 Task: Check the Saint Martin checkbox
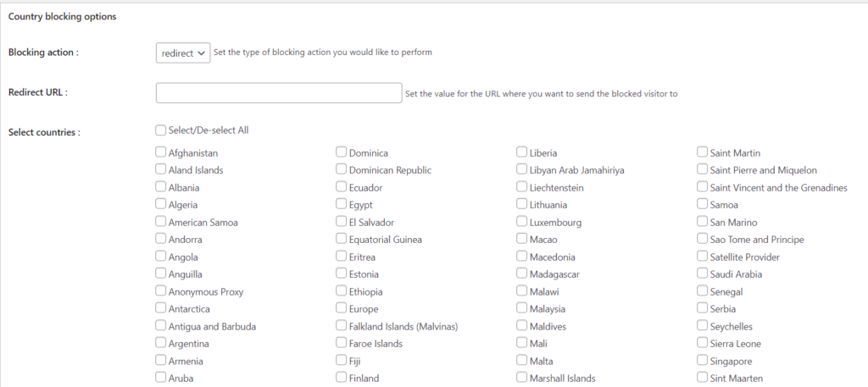[x=703, y=152]
